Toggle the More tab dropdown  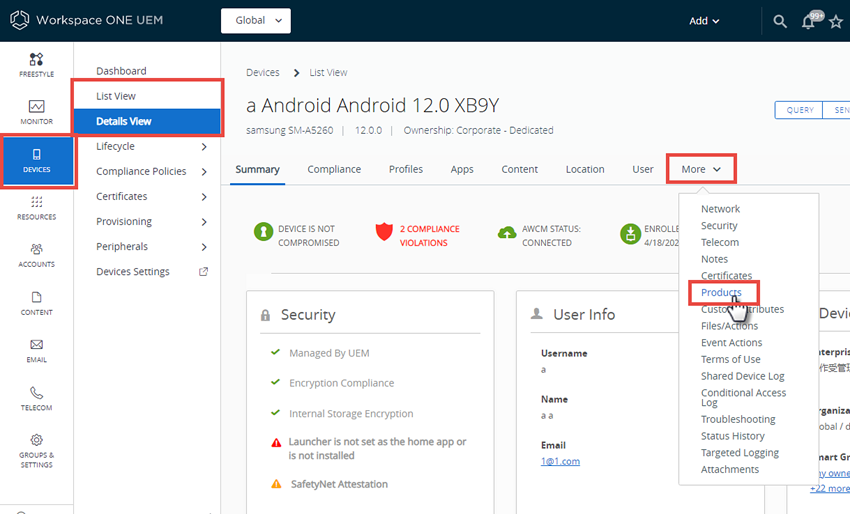701,169
